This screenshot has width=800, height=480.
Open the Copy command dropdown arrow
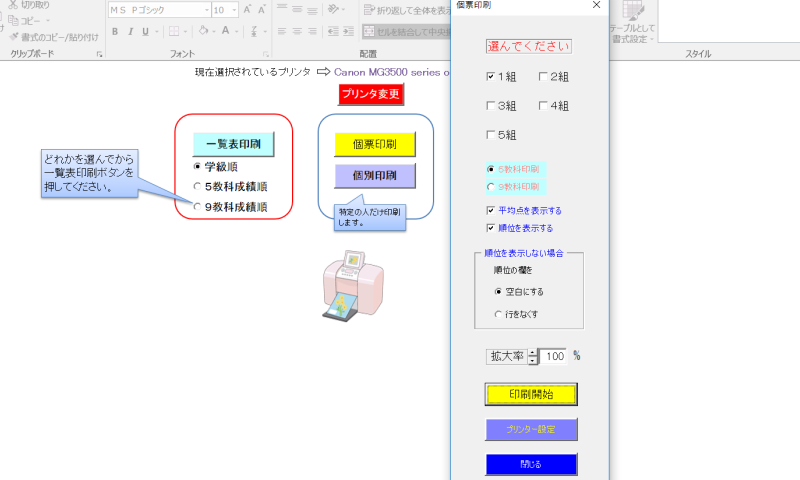47,21
